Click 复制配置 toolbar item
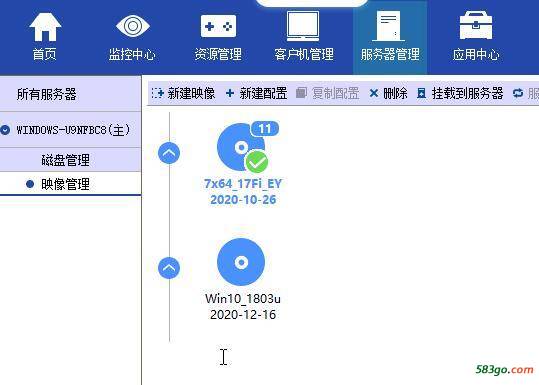This screenshot has width=539, height=385. (x=328, y=93)
